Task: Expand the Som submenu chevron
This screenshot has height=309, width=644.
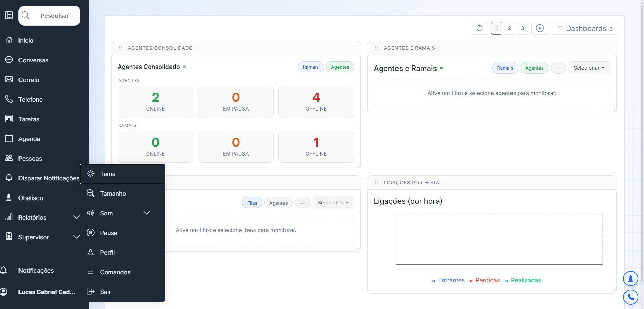Action: click(147, 213)
